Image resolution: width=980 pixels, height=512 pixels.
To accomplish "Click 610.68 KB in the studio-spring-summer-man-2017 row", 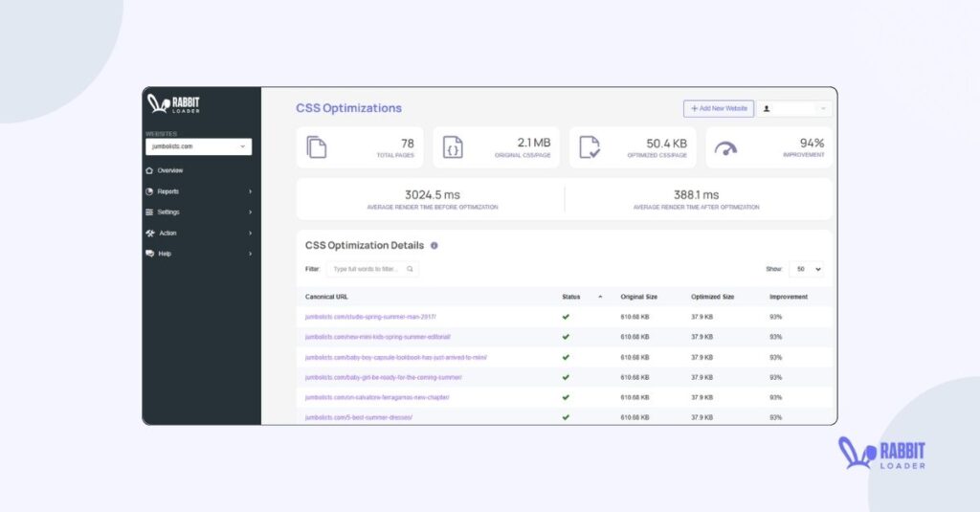I will [635, 317].
